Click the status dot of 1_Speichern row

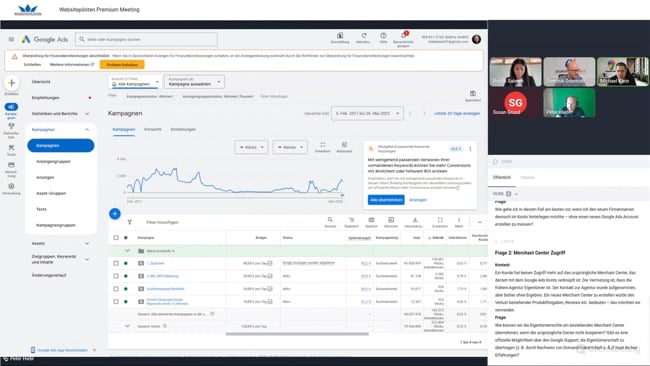[126, 263]
